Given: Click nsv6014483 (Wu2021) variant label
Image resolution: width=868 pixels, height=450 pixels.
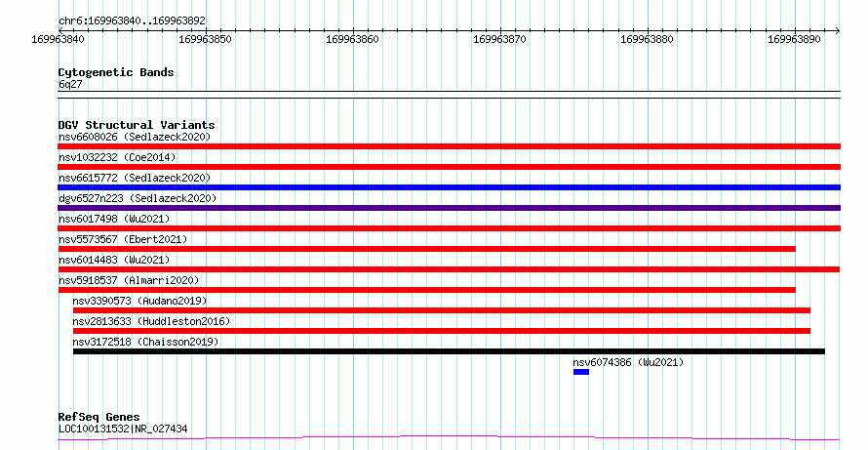Looking at the screenshot, I should coord(114,260).
